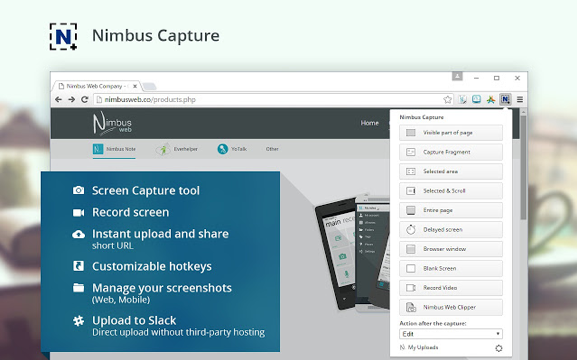
Task: Choose Record Video option
Action: point(451,288)
